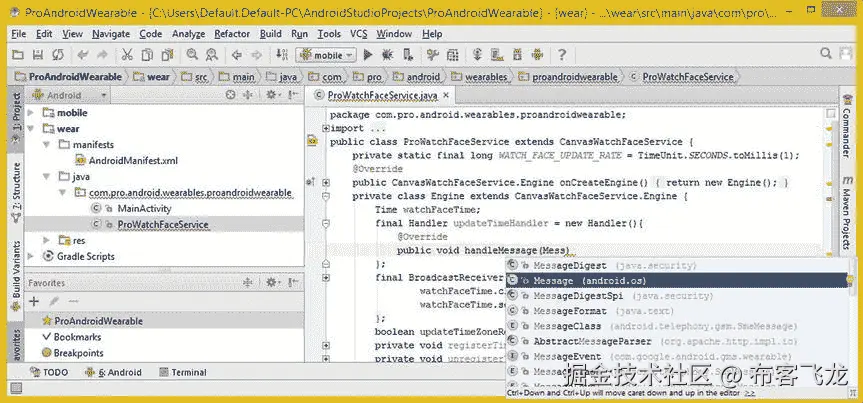Open the Build menu
Image resolution: width=863 pixels, height=403 pixels.
(x=271, y=34)
